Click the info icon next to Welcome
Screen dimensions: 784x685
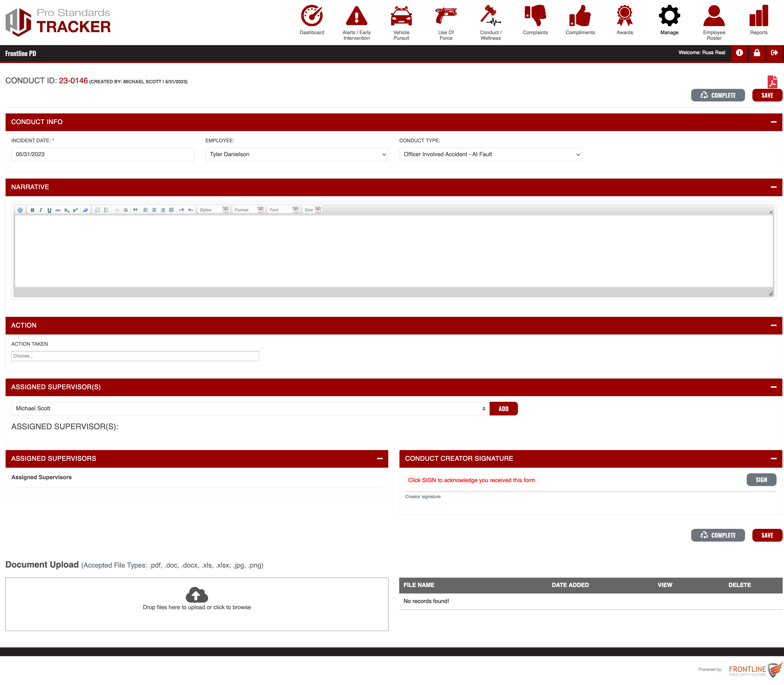(739, 53)
